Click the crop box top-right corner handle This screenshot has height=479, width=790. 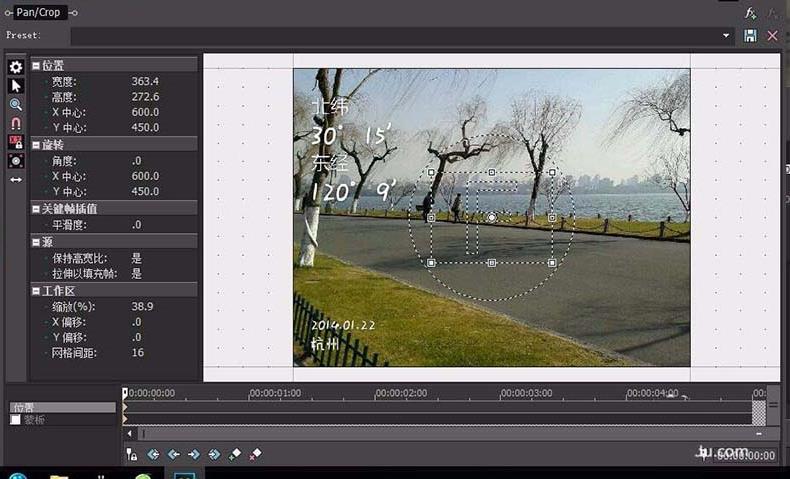tap(552, 172)
